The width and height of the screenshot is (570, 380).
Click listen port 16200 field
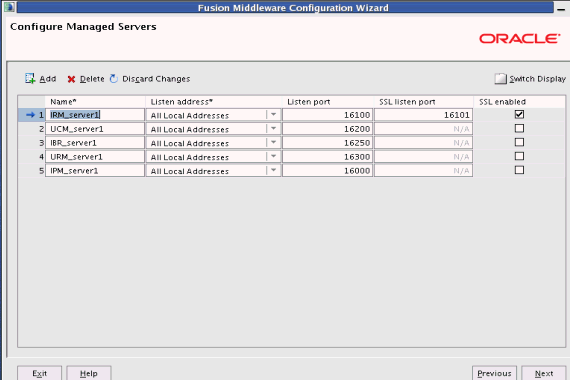(328, 129)
